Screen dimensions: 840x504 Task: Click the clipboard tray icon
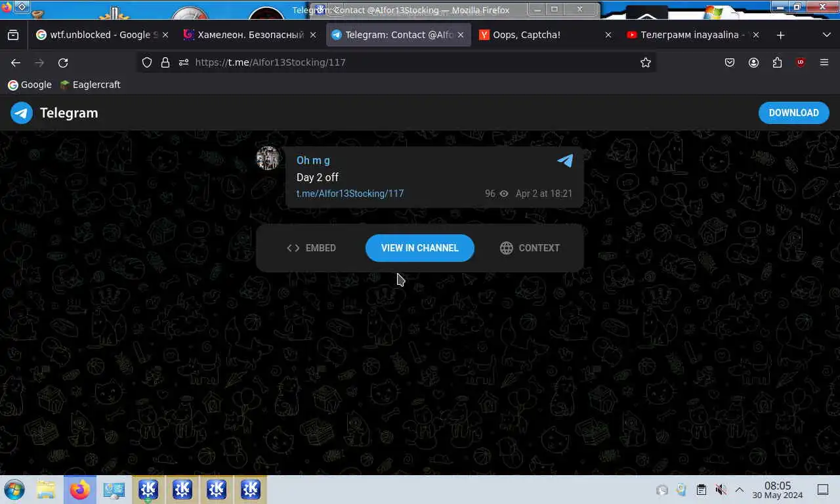click(701, 490)
